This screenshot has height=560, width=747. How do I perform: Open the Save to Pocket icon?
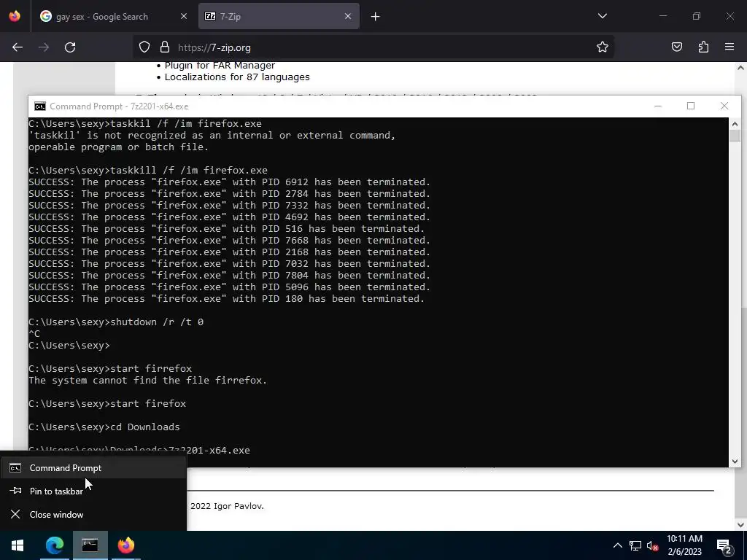pos(676,47)
